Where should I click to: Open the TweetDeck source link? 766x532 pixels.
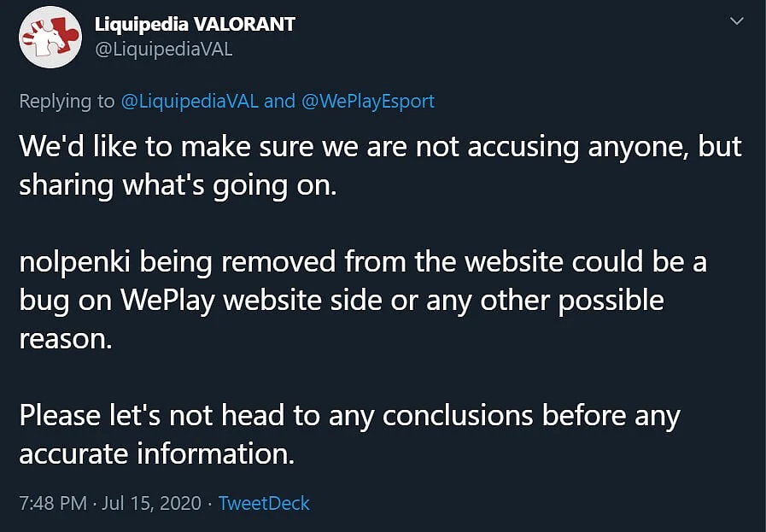click(x=264, y=503)
